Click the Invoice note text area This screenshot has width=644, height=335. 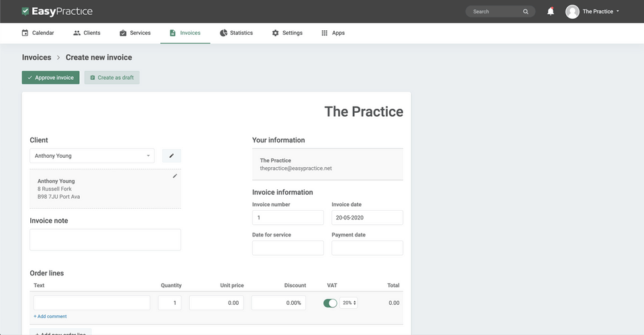[105, 240]
